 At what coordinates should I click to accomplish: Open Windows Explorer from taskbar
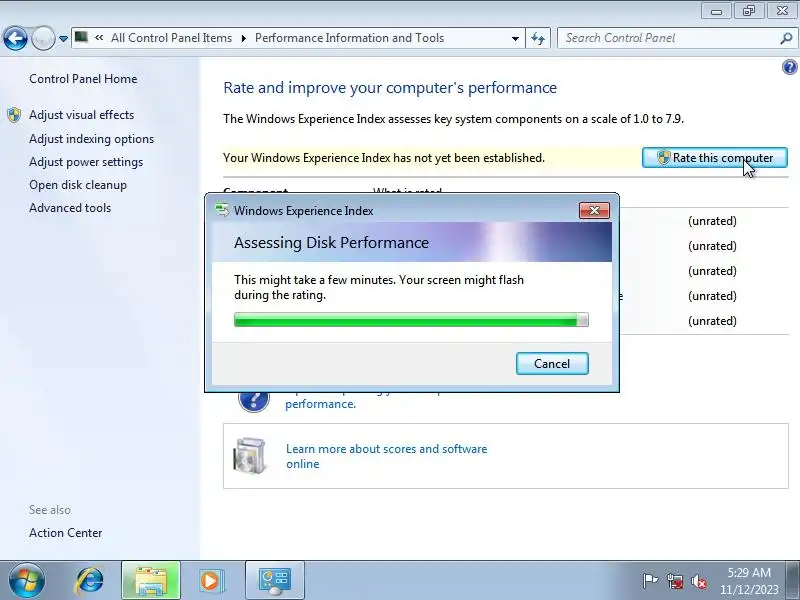pos(151,580)
